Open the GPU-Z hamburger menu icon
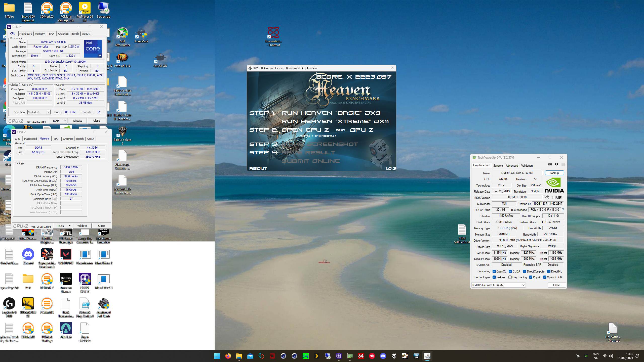 (563, 164)
